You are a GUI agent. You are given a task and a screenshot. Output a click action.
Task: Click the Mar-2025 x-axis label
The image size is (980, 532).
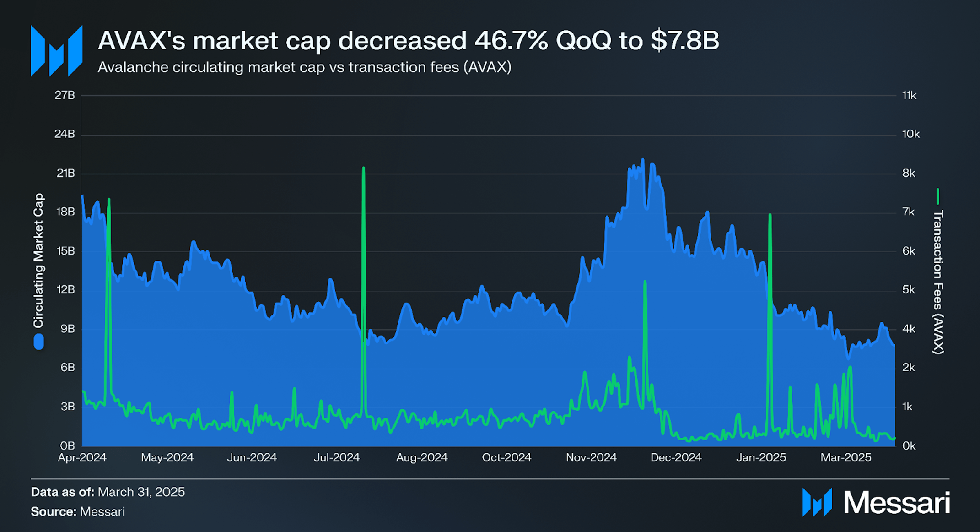845,457
